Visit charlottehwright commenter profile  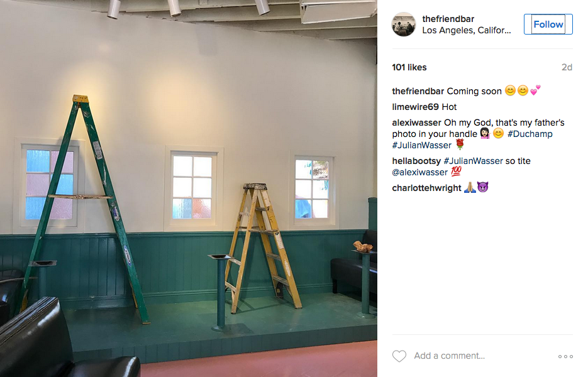pyautogui.click(x=426, y=188)
